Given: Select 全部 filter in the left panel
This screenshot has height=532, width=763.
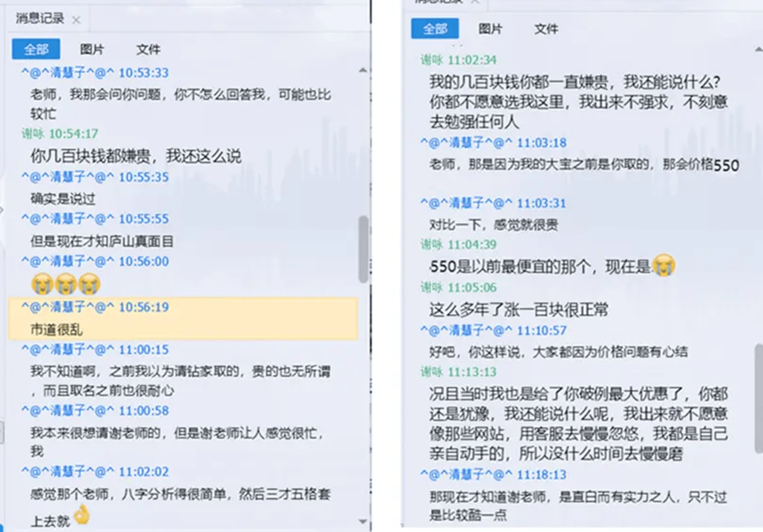Looking at the screenshot, I should coord(36,49).
